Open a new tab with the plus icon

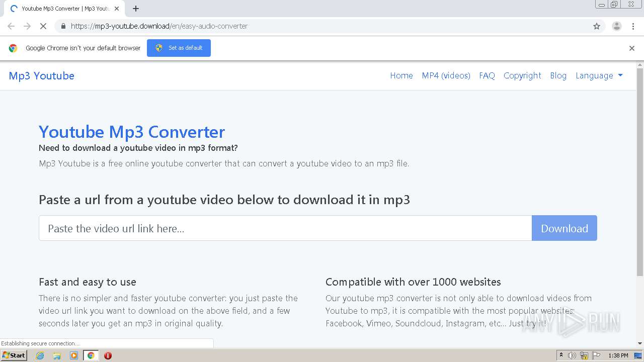pyautogui.click(x=136, y=9)
